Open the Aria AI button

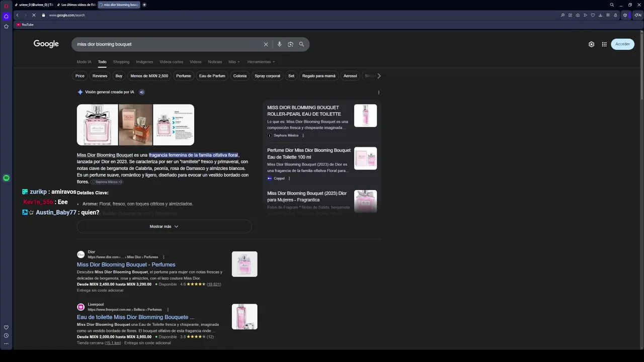coord(637,15)
